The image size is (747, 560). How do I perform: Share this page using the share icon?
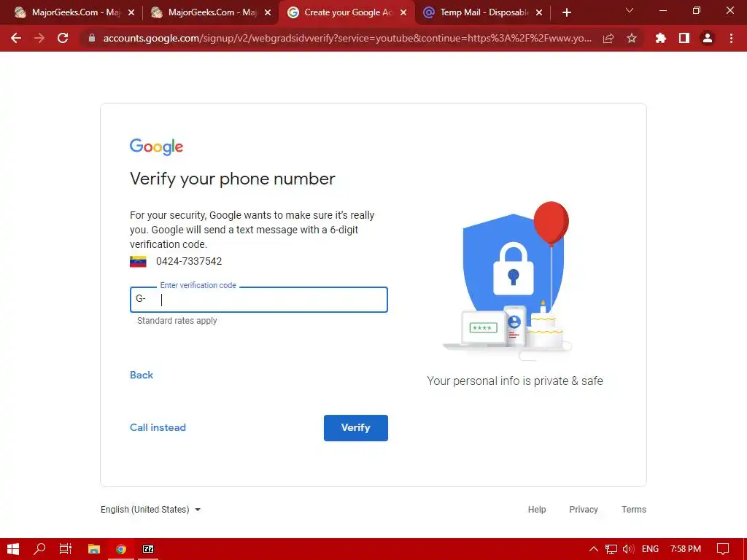click(x=608, y=38)
